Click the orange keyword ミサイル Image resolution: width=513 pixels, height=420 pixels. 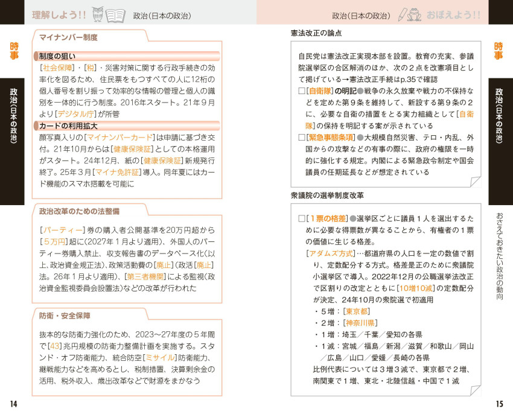click(160, 358)
